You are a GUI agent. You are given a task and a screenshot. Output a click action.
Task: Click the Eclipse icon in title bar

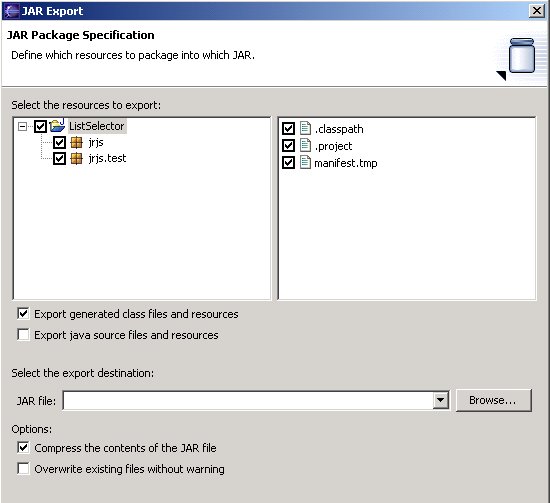pos(11,11)
